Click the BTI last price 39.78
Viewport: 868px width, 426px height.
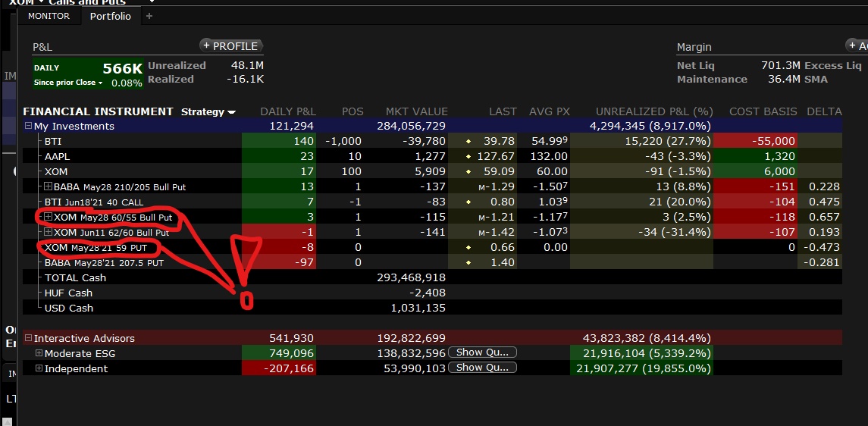(x=499, y=141)
